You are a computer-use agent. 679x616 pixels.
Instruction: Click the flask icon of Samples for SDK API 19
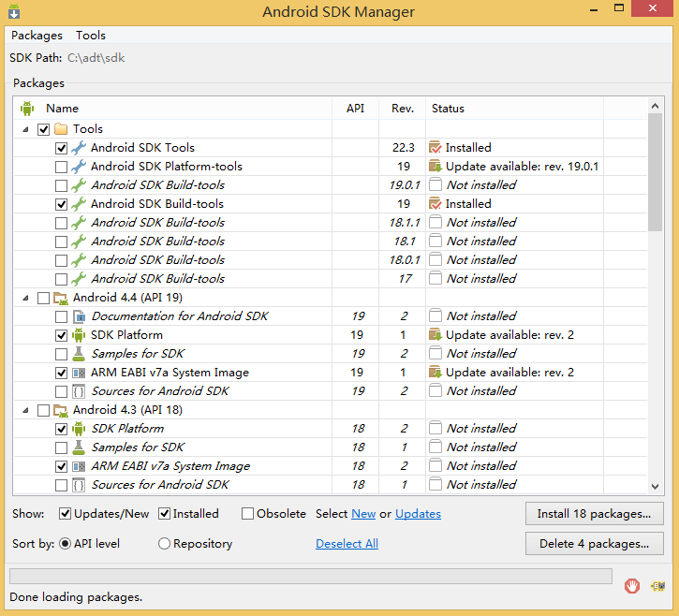[79, 354]
